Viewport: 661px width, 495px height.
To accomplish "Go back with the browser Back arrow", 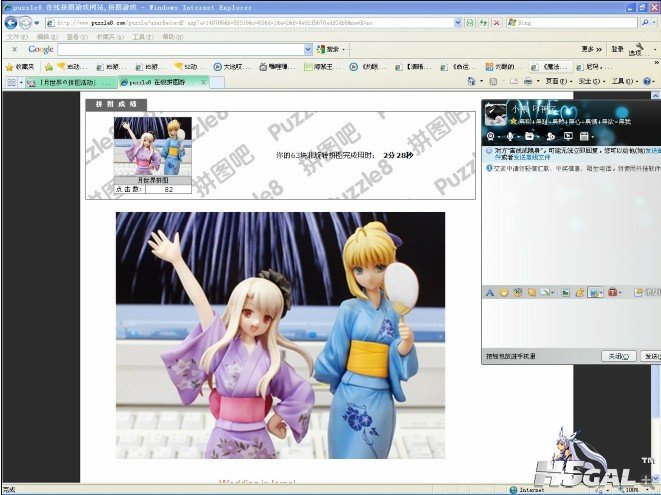I will pyautogui.click(x=11, y=23).
